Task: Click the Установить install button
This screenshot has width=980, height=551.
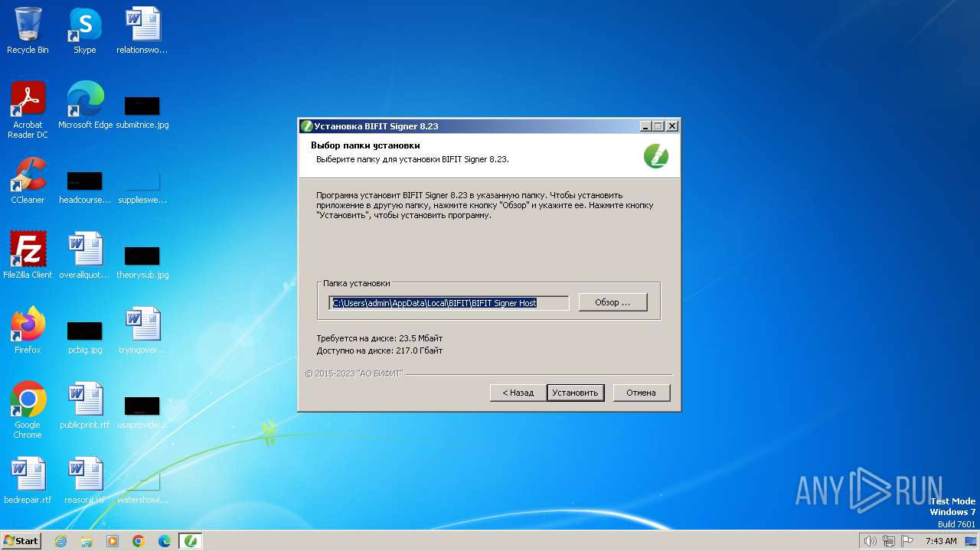Action: coord(576,393)
